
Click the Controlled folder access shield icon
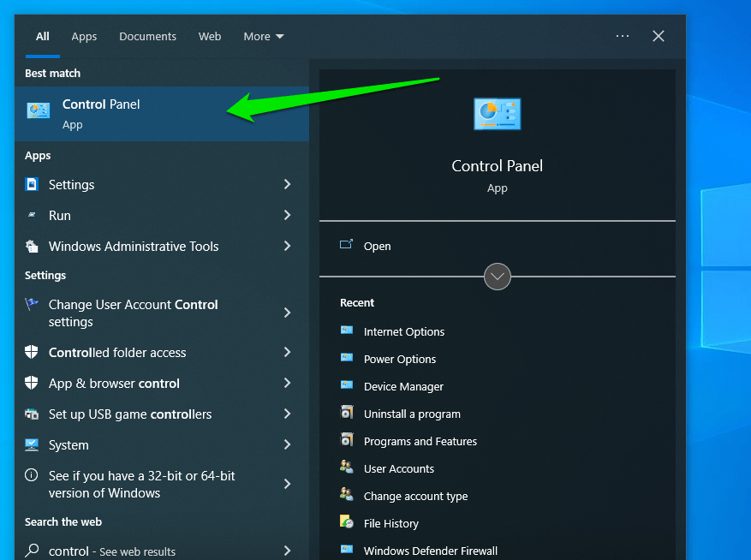click(33, 353)
